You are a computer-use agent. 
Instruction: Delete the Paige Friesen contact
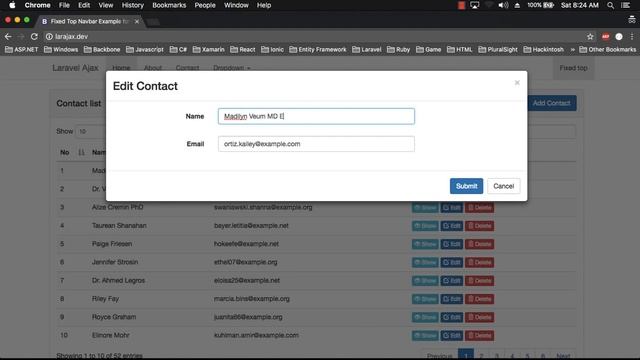tap(480, 244)
